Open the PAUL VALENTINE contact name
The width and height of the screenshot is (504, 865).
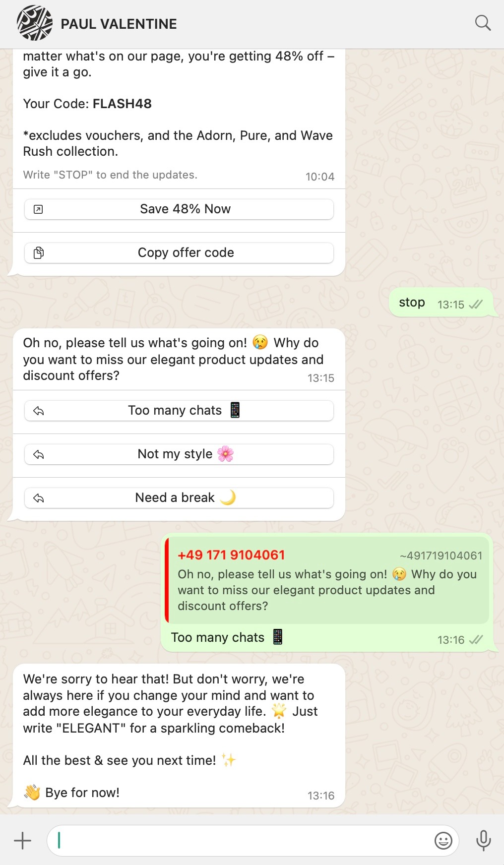(x=119, y=24)
